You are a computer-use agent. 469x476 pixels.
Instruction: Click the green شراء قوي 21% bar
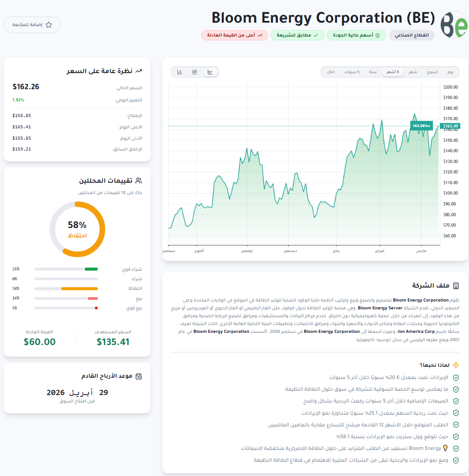click(x=91, y=269)
